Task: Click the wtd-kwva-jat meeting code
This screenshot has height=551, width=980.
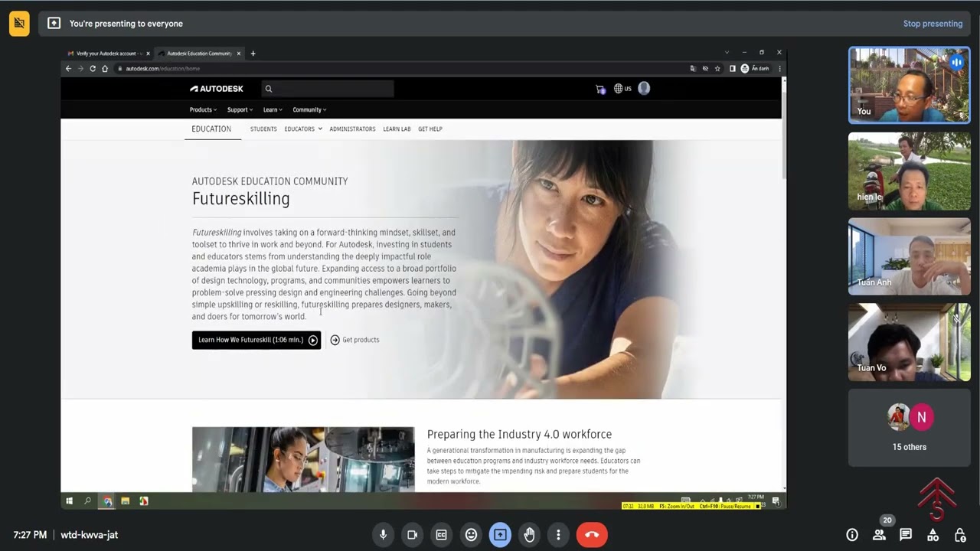Action: click(x=90, y=535)
